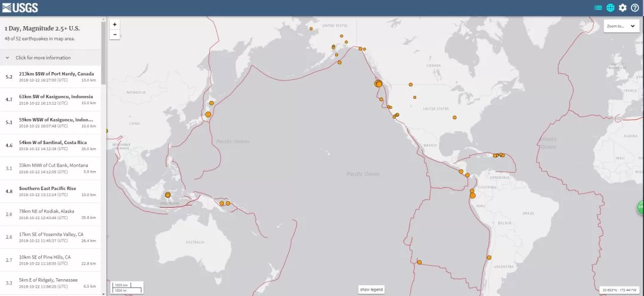The image size is (644, 296).
Task: Click the show legend button
Action: coord(371,289)
